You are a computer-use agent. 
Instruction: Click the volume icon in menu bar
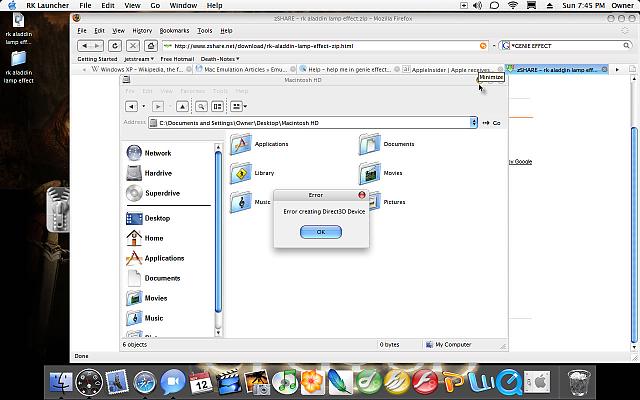[x=478, y=5]
